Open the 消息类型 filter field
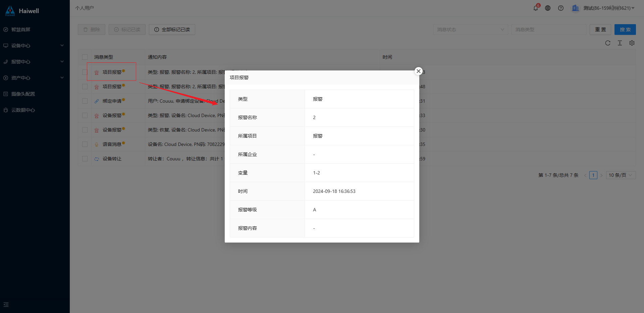The image size is (644, 313). [549, 30]
